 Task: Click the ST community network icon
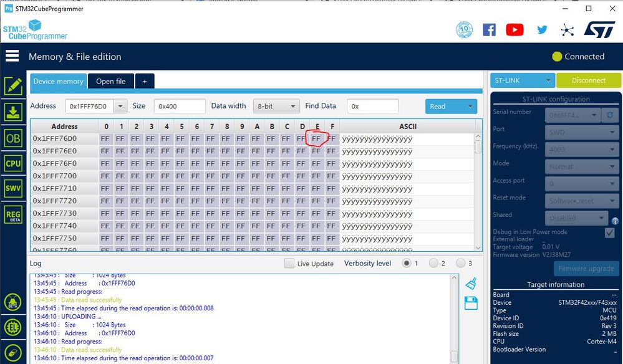pos(567,30)
